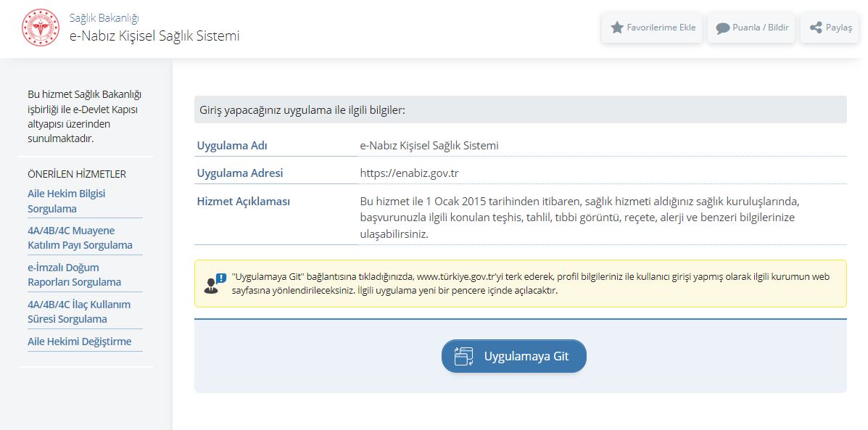Click the window icon inside Uygulamaya Git
Screen dimensions: 868x430
coord(464,356)
